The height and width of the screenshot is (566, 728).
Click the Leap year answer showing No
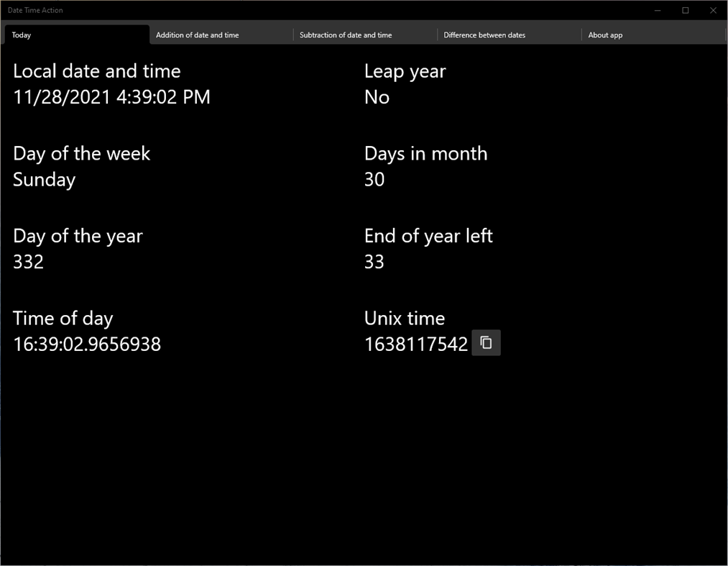(377, 96)
